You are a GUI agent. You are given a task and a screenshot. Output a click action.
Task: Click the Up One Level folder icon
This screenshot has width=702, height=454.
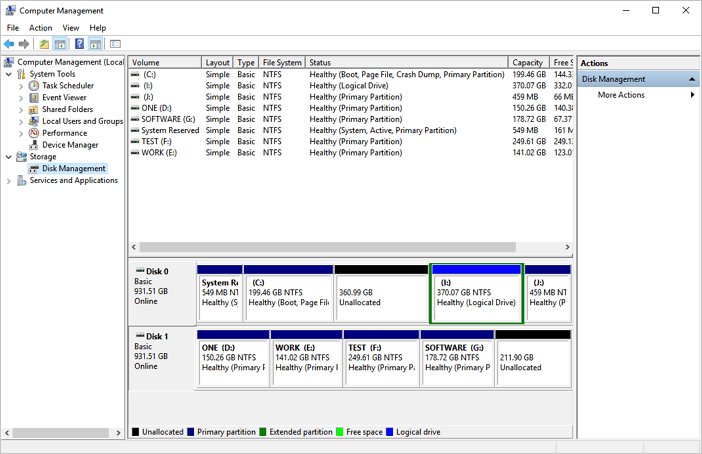44,44
